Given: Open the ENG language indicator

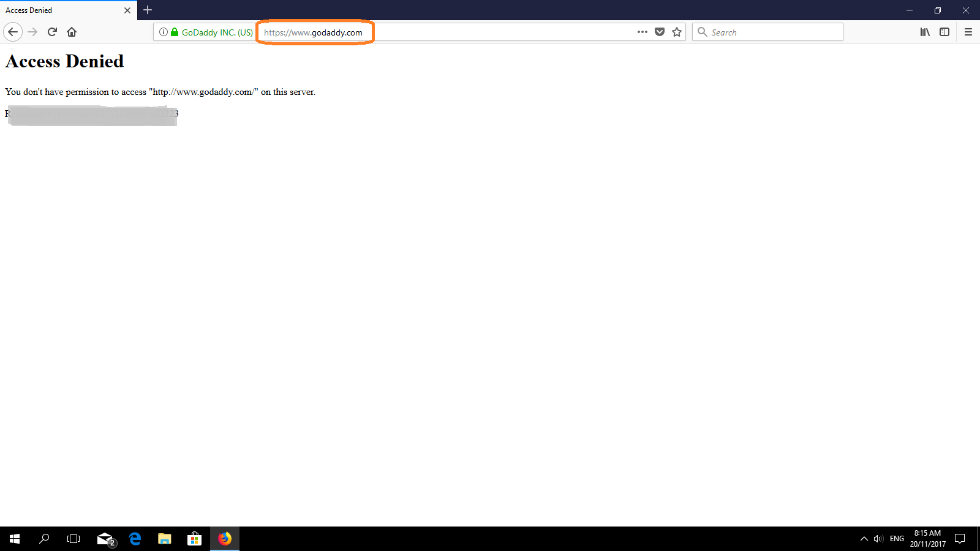Looking at the screenshot, I should click(x=896, y=539).
